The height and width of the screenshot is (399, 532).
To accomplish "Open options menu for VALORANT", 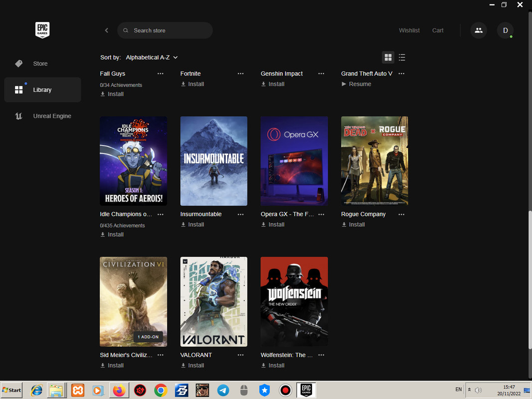I will coord(240,355).
